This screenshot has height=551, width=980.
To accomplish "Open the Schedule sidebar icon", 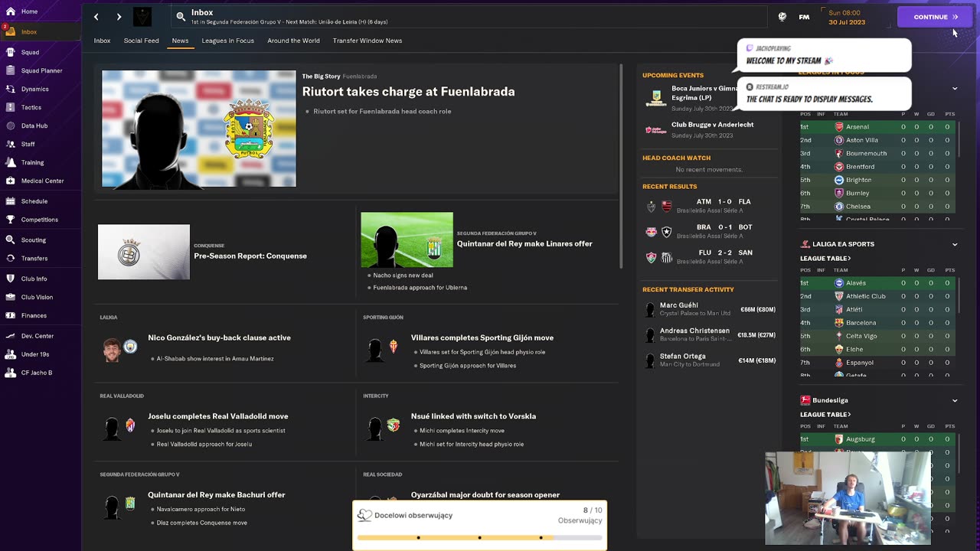I will tap(11, 201).
